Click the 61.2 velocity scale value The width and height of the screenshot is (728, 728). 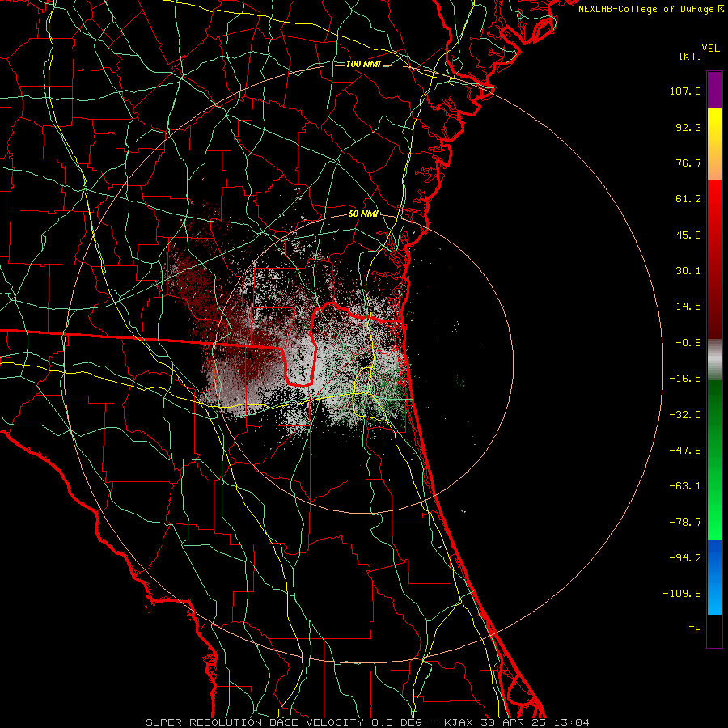(x=688, y=199)
